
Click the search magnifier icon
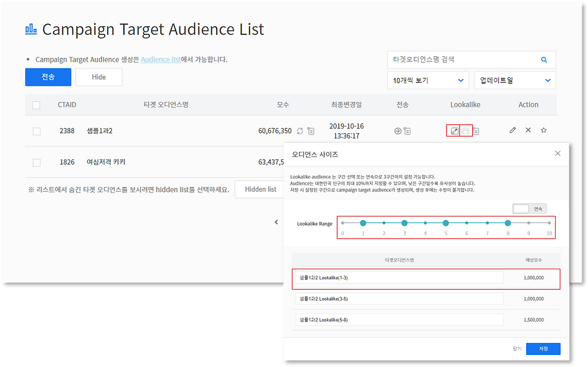[x=544, y=59]
